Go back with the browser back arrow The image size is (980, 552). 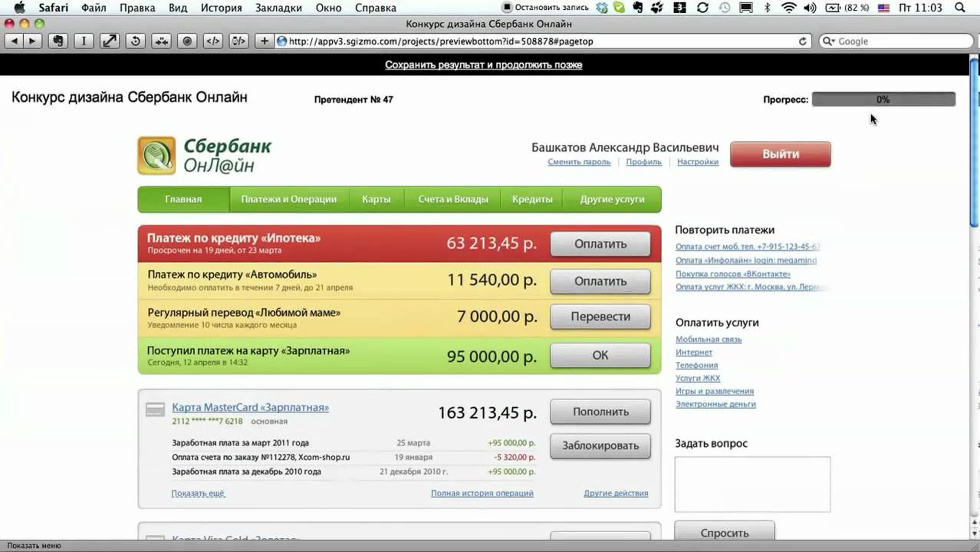coord(14,41)
